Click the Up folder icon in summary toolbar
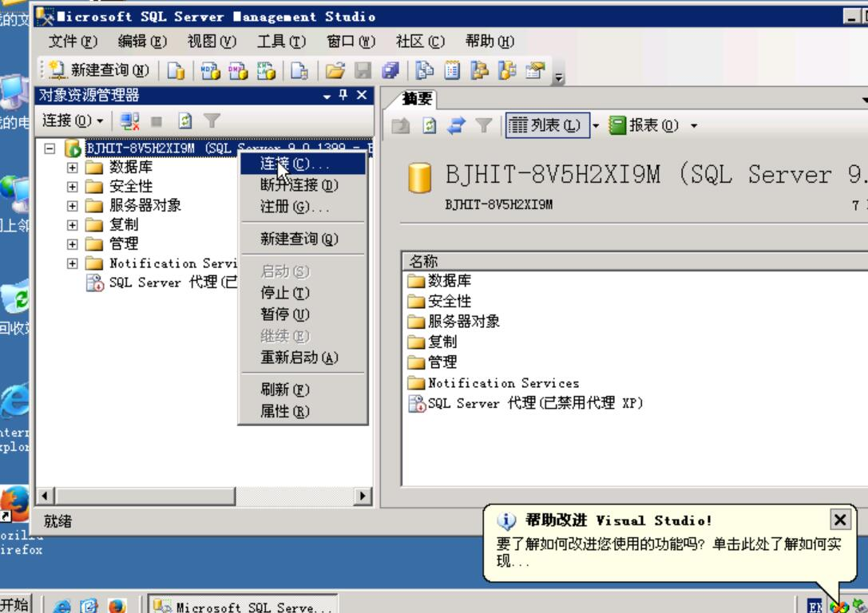The height and width of the screenshot is (613, 868). click(401, 125)
